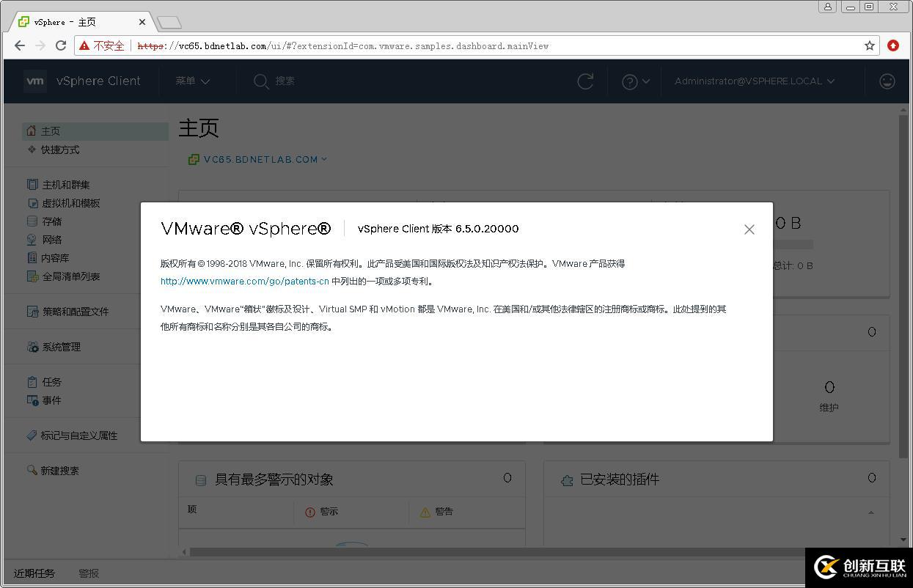Open 标记与自定义属性 in navigation

79,436
